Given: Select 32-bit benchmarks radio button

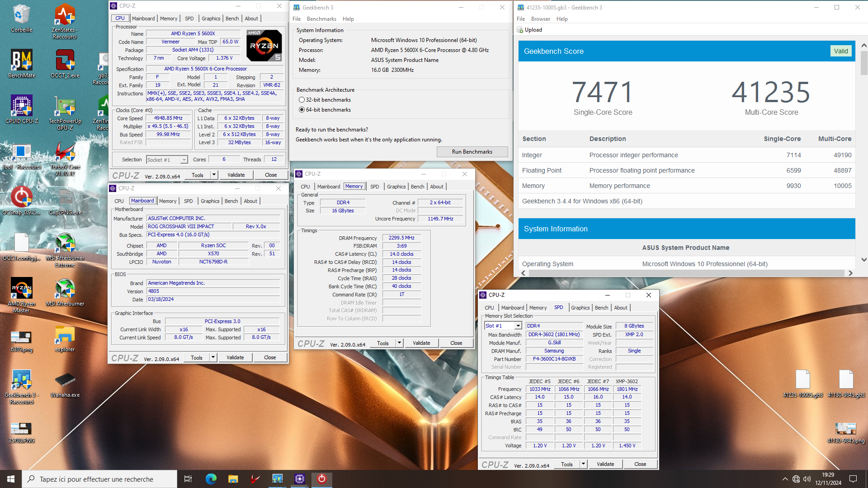Looking at the screenshot, I should coord(302,100).
